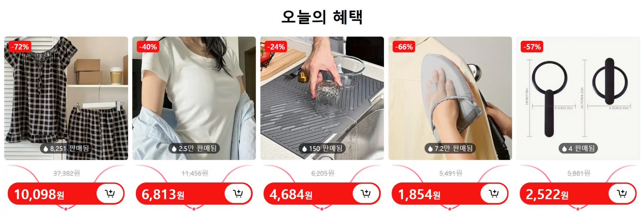This screenshot has width=644, height=221.
Task: Add the 10,098원 plaid pajama set to cart
Action: (110, 194)
